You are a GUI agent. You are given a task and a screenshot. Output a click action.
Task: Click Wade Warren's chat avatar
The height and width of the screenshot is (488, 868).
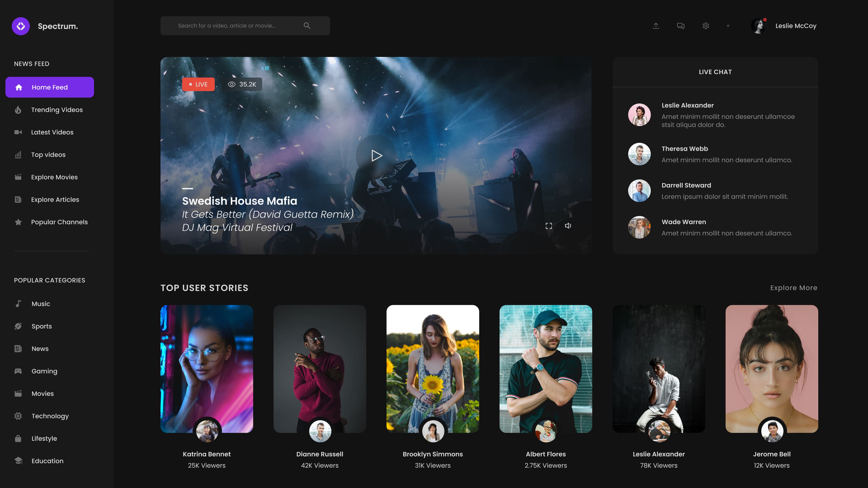pyautogui.click(x=639, y=227)
